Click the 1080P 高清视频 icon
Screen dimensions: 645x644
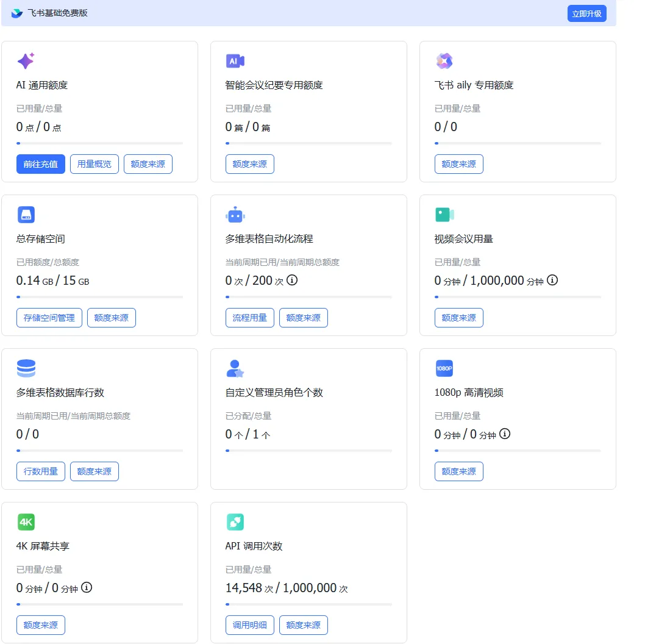[x=444, y=368]
